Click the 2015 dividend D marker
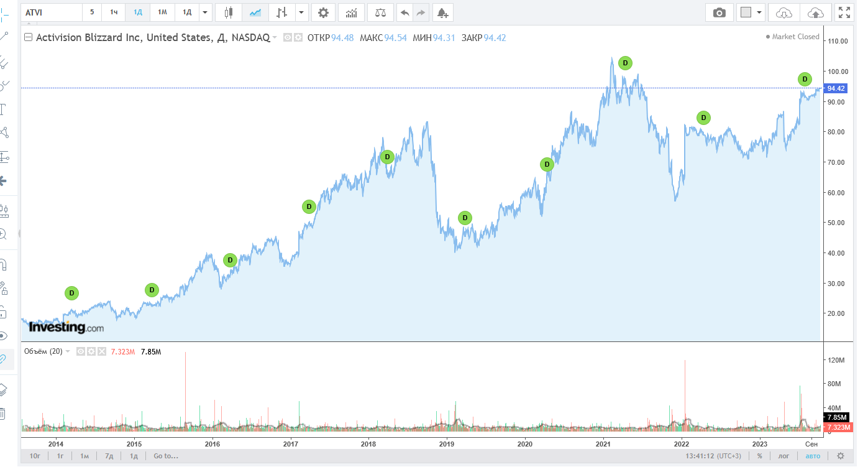The width and height of the screenshot is (868, 472). (x=152, y=290)
